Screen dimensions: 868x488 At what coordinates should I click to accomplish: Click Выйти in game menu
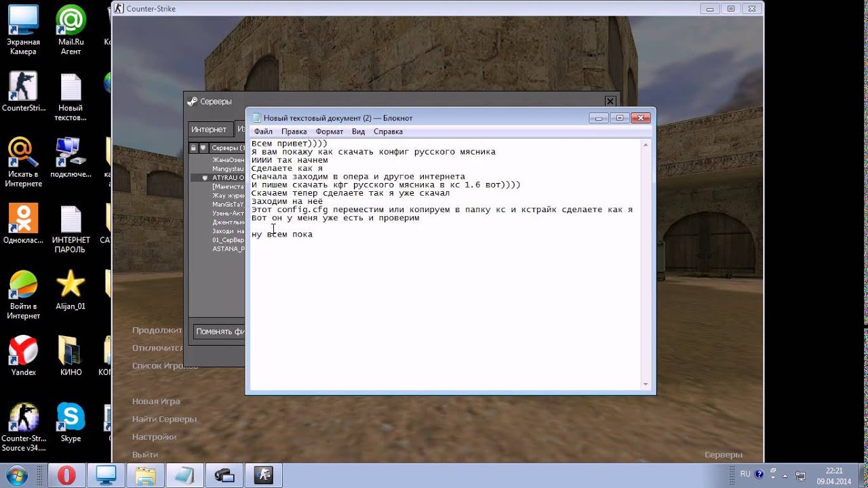(145, 454)
